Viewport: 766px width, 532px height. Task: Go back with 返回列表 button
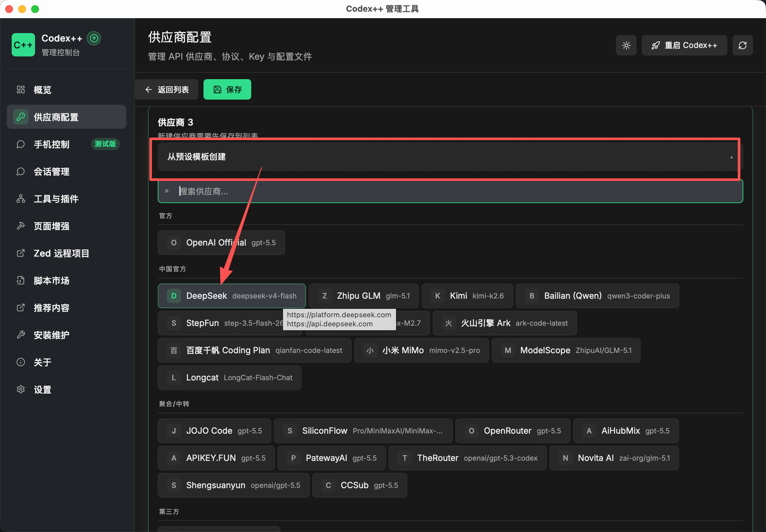(x=167, y=89)
